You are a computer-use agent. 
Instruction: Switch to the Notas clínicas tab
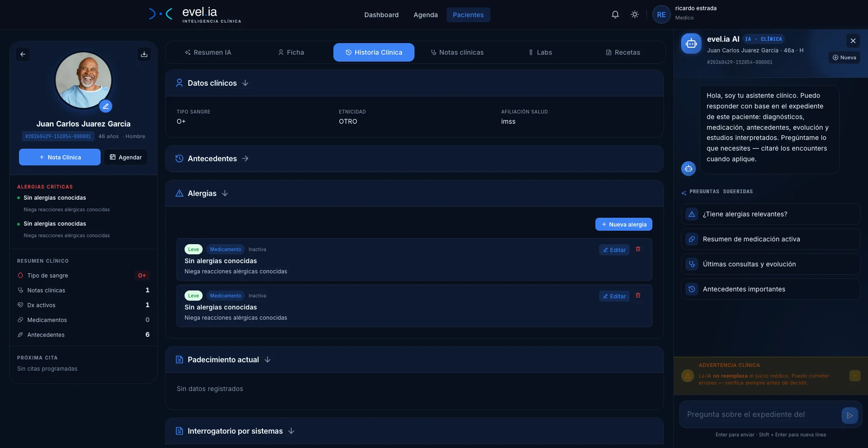pos(457,52)
